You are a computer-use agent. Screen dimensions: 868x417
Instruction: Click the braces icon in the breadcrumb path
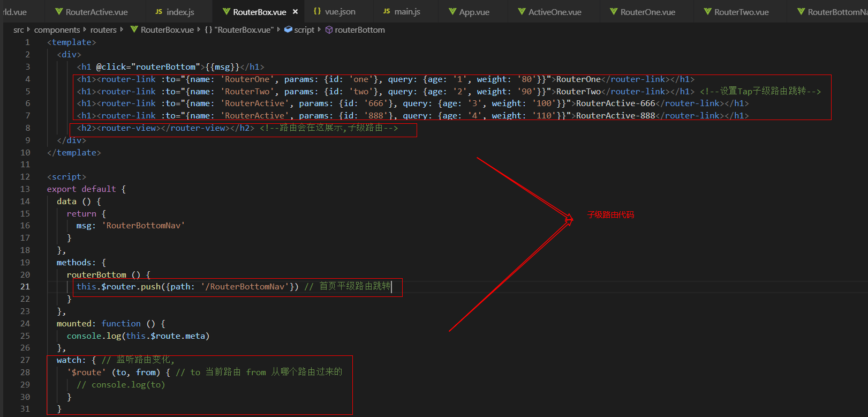tap(208, 30)
